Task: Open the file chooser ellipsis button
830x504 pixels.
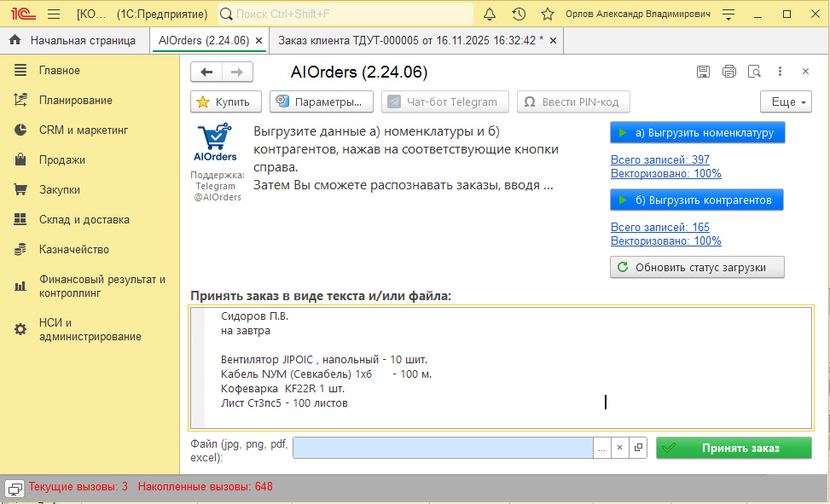Action: pyautogui.click(x=601, y=448)
